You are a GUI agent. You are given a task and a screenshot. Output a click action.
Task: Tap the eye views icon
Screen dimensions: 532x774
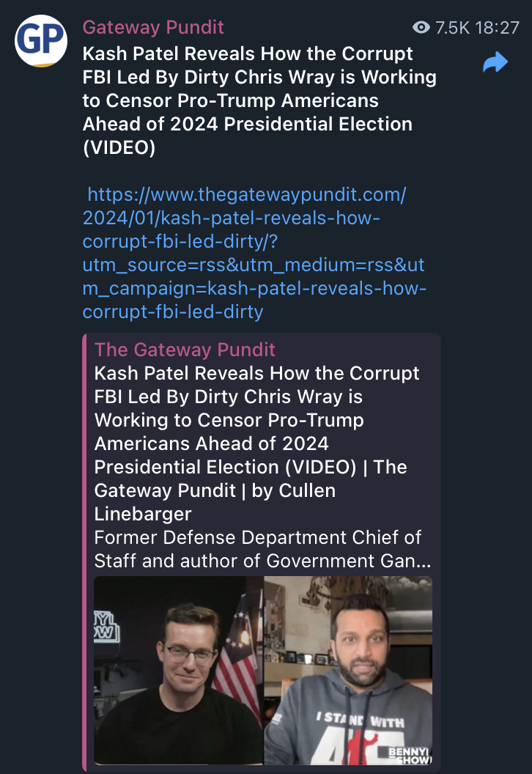pos(421,27)
